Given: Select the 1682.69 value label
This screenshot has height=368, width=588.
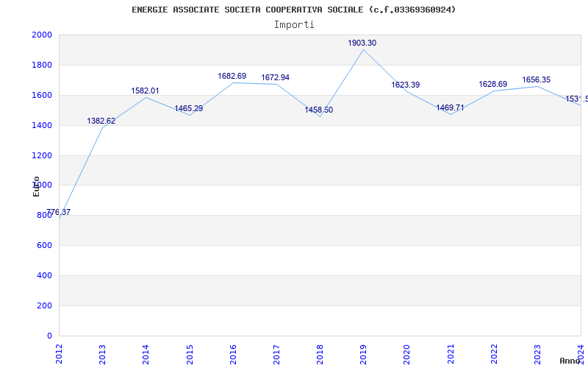Looking at the screenshot, I should coord(232,77).
